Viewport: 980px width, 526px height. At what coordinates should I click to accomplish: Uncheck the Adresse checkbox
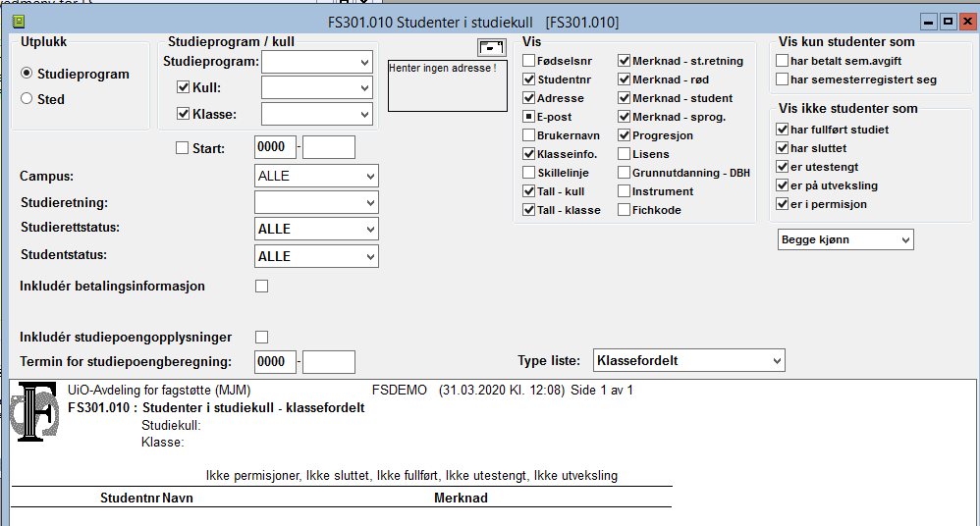[x=528, y=98]
